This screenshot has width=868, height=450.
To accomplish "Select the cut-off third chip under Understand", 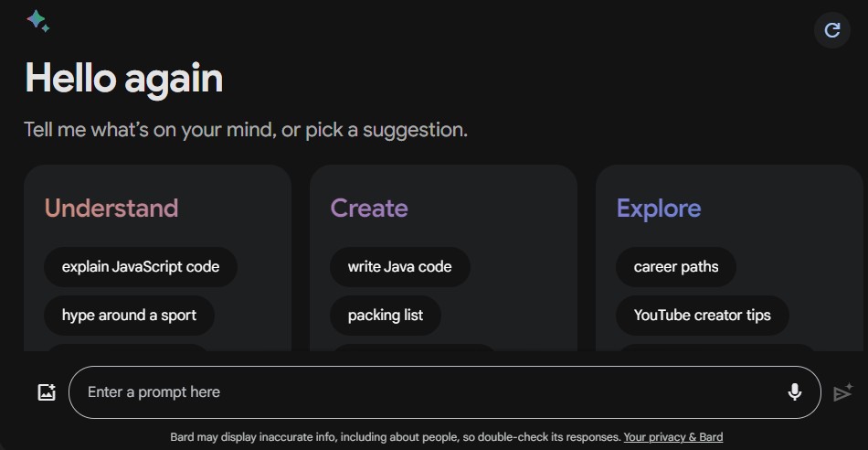I will 127,348.
